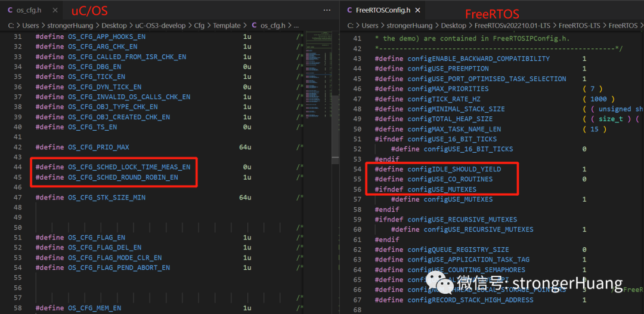The width and height of the screenshot is (644, 314).
Task: Click OS_CFG_MEM_EN identifier
Action: [x=94, y=308]
